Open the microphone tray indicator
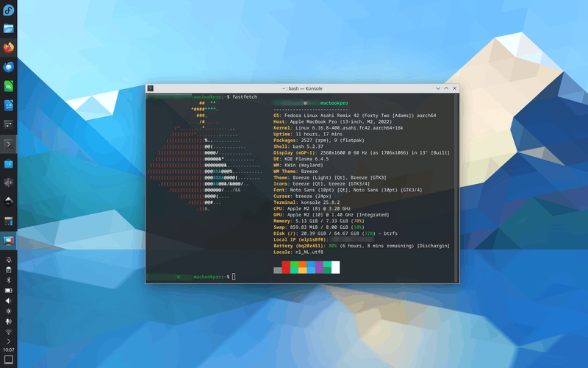Viewport: 588px width, 368px height. pyautogui.click(x=8, y=322)
